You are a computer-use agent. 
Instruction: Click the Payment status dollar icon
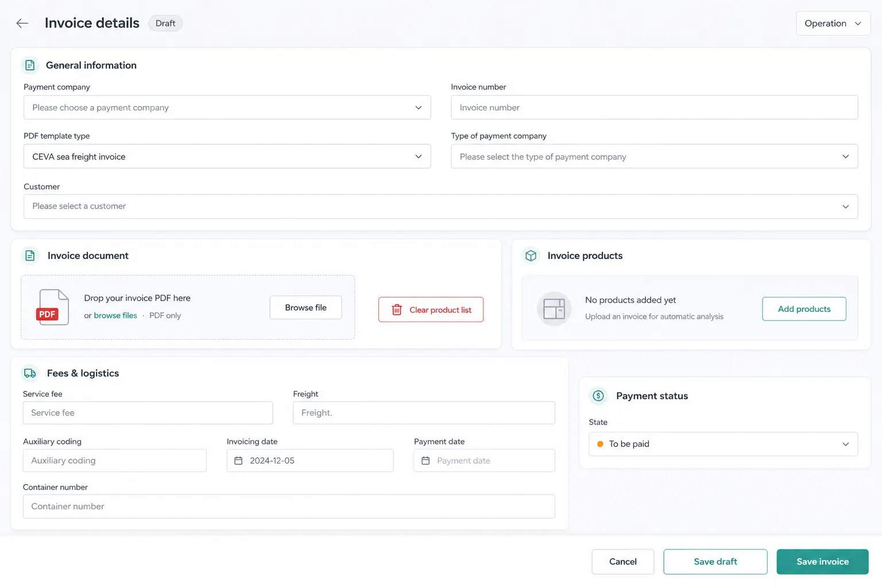pyautogui.click(x=598, y=396)
